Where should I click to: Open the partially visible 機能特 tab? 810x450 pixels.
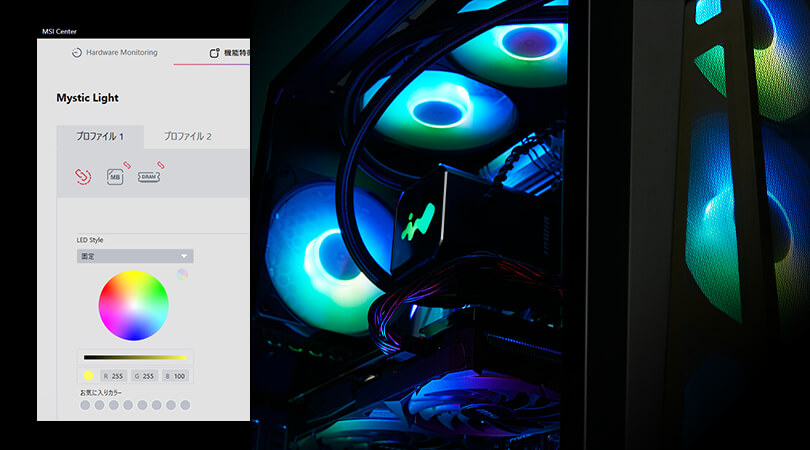click(229, 53)
